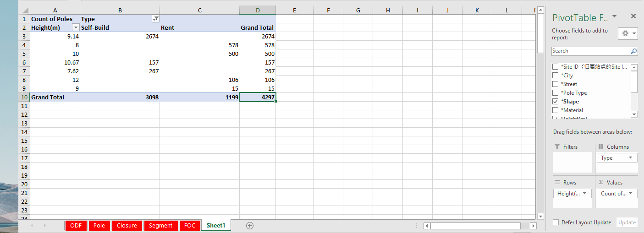The height and width of the screenshot is (233, 644).
Task: Select column A header
Action: click(55, 10)
